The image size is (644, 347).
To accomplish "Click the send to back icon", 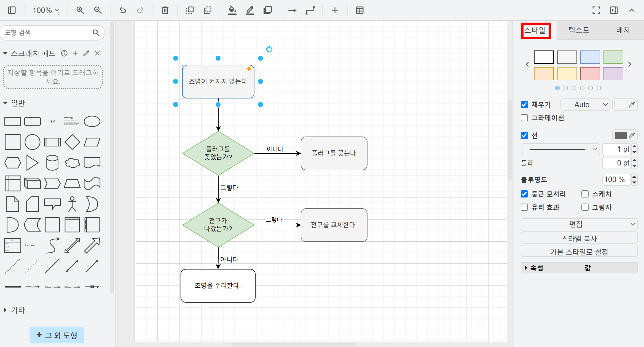I will coord(207,10).
